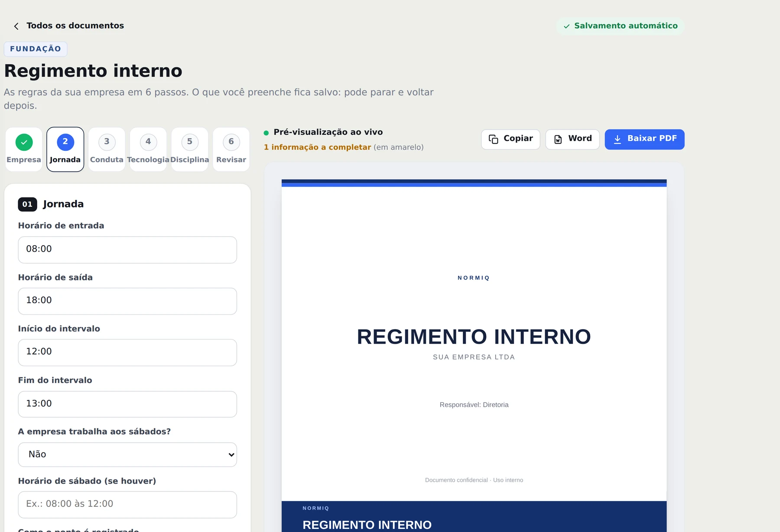Image resolution: width=780 pixels, height=532 pixels.
Task: Click Horário de sábado input field
Action: pos(127,504)
